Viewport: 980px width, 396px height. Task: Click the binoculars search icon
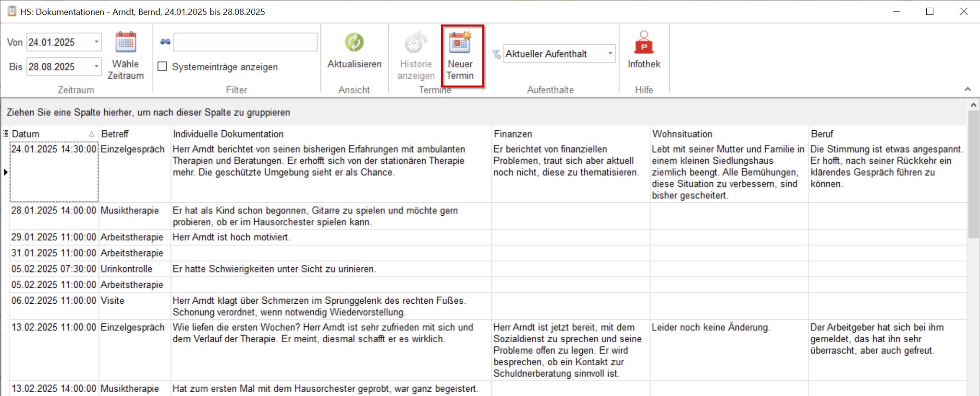[165, 42]
